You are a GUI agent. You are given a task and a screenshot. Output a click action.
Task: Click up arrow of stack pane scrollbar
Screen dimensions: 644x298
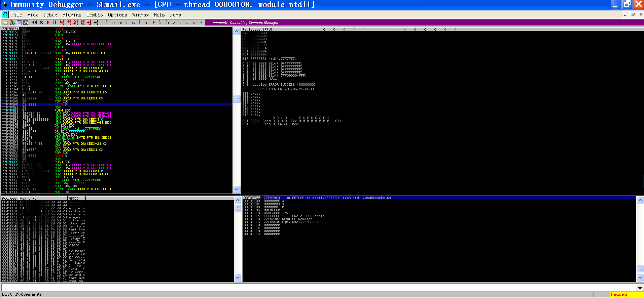tap(640, 200)
